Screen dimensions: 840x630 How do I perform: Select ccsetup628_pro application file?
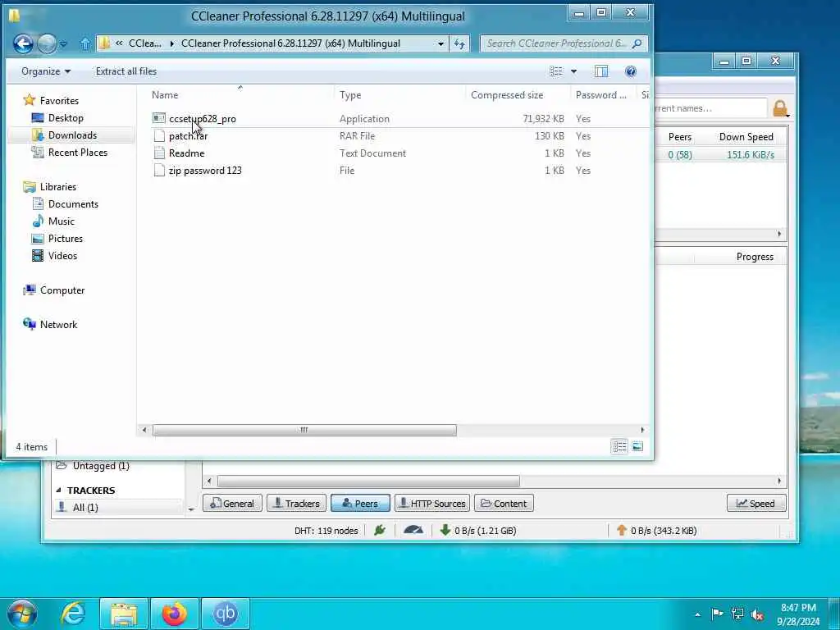pyautogui.click(x=203, y=118)
